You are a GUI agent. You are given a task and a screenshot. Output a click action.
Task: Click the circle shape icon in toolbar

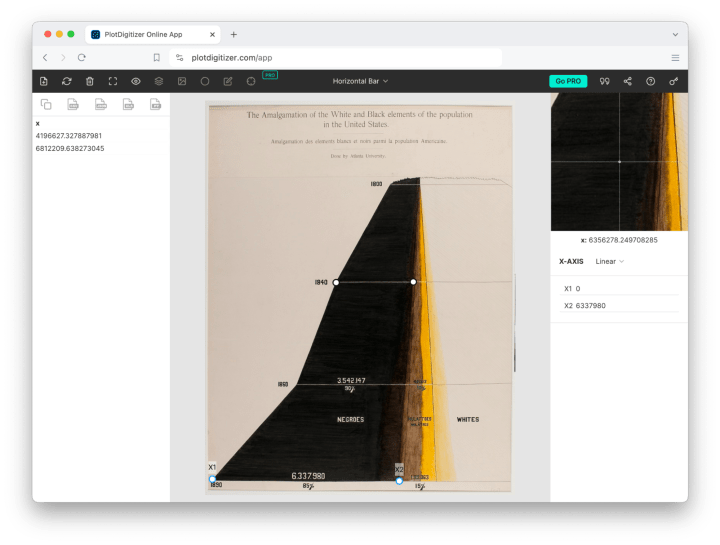205,81
